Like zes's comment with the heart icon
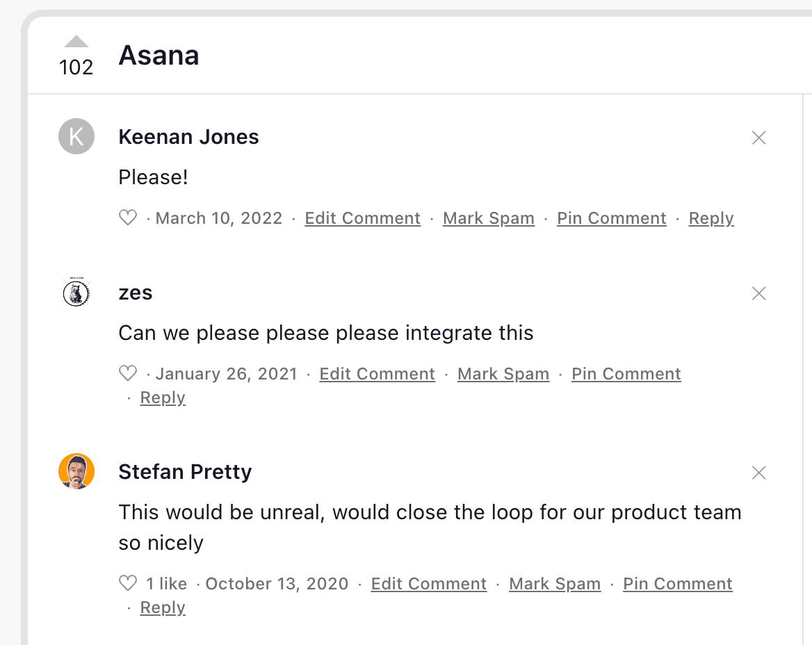Screen dimensions: 812x645 click(x=128, y=373)
